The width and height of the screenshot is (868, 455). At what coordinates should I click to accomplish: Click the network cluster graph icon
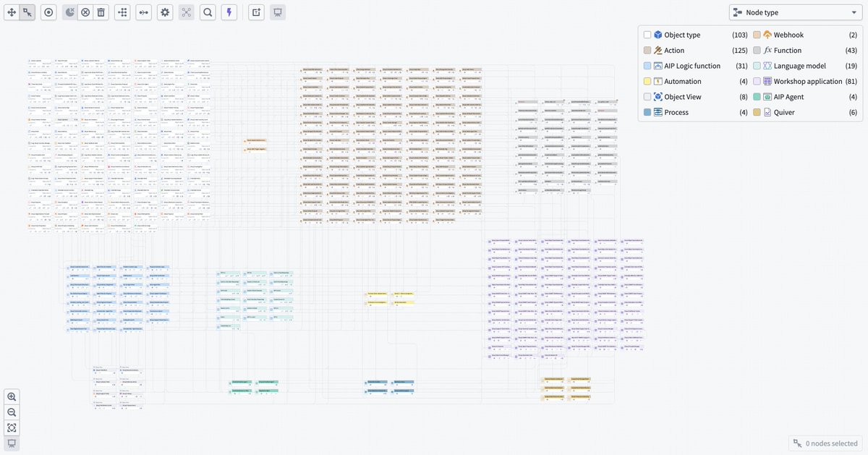click(187, 12)
